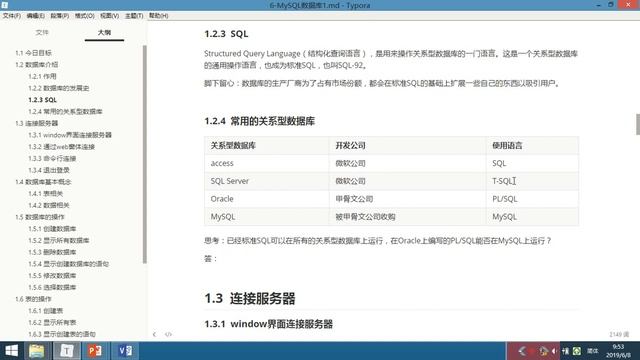Go to 1.5.3 删除数据库 in outline
Image resolution: width=640 pixels, height=360 pixels.
coord(52,252)
